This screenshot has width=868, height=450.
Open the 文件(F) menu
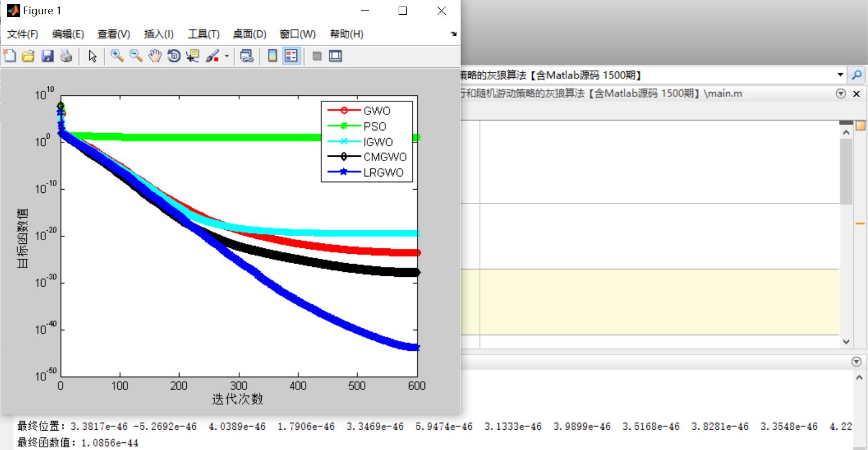22,34
